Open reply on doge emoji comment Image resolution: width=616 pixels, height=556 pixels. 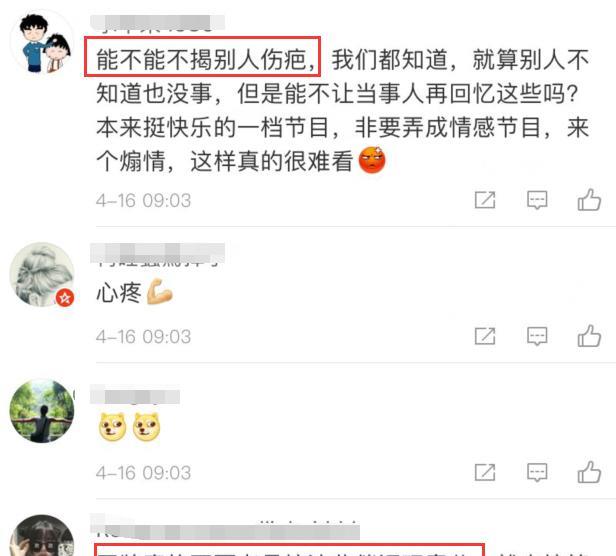click(x=537, y=472)
